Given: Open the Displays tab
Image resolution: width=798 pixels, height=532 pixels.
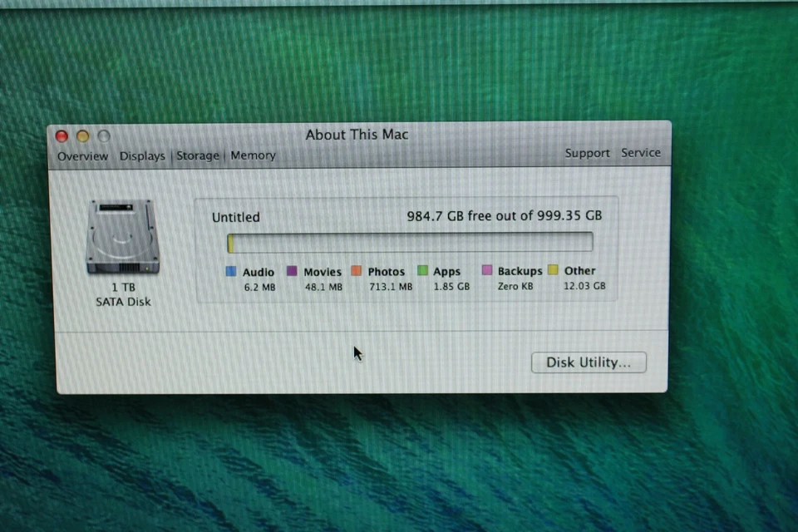Looking at the screenshot, I should point(141,156).
